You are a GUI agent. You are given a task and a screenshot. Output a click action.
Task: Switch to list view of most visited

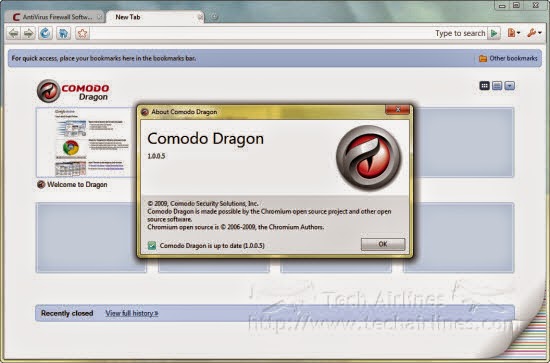497,86
